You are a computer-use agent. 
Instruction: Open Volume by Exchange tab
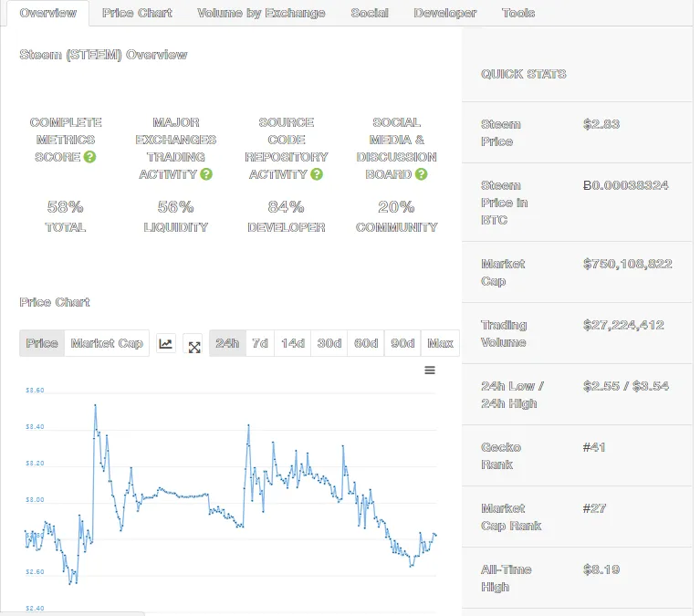(x=261, y=13)
